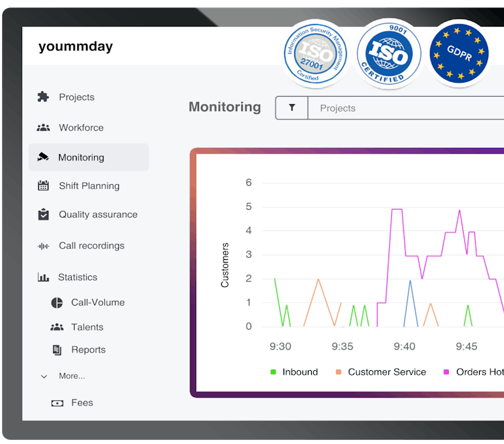The height and width of the screenshot is (444, 504).
Task: Click the yoummday logo link
Action: [x=75, y=46]
